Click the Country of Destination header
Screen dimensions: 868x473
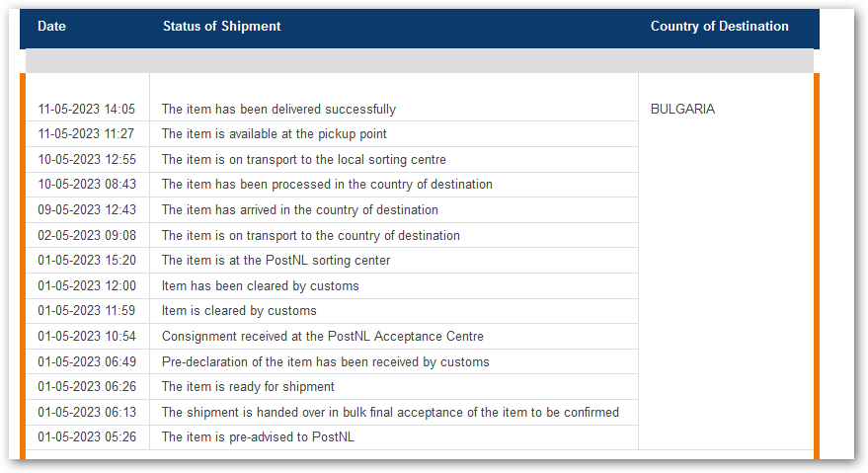(719, 26)
